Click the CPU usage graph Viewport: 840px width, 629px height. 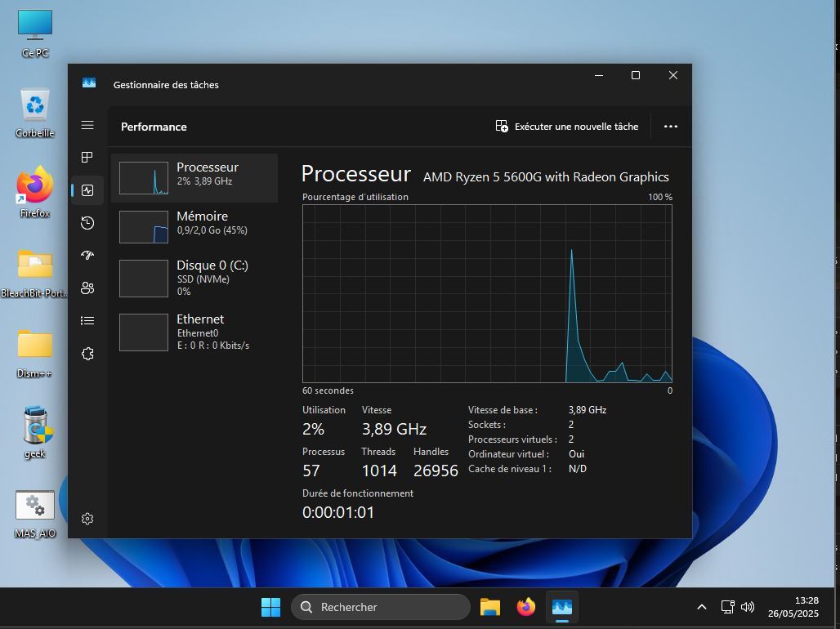[487, 293]
